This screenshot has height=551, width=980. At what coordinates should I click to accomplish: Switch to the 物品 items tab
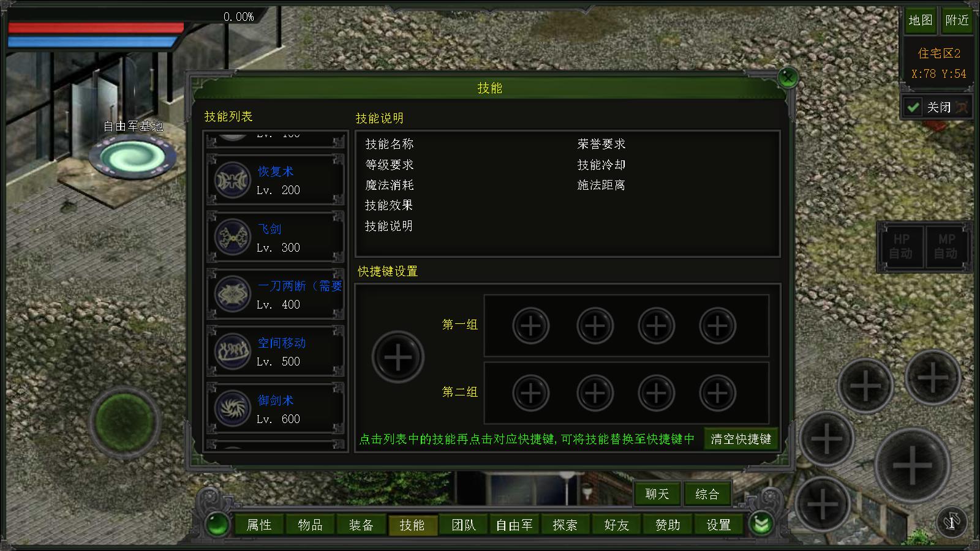point(309,525)
